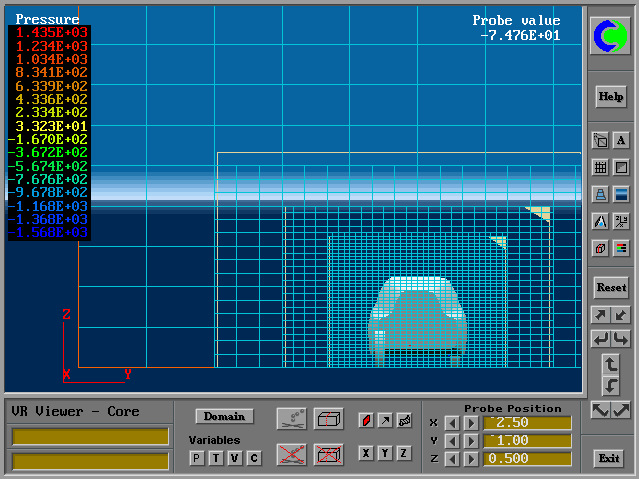Open the Domain settings
The height and width of the screenshot is (479, 639).
point(224,416)
